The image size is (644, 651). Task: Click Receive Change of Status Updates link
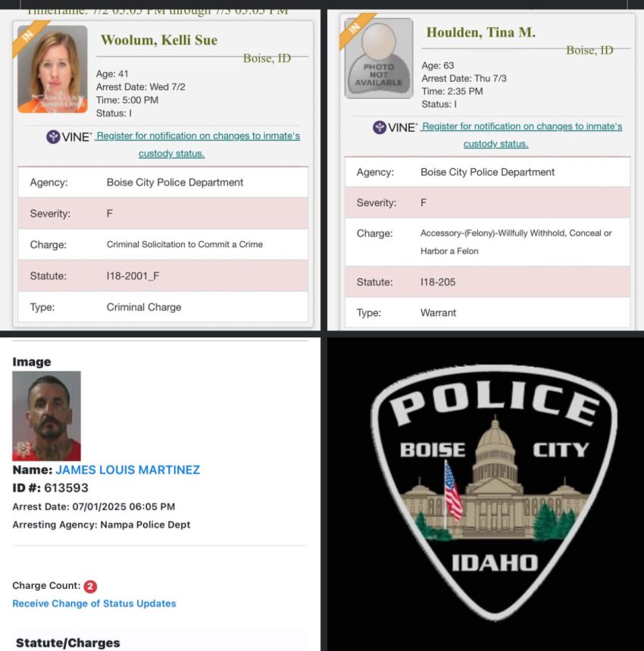coord(94,603)
